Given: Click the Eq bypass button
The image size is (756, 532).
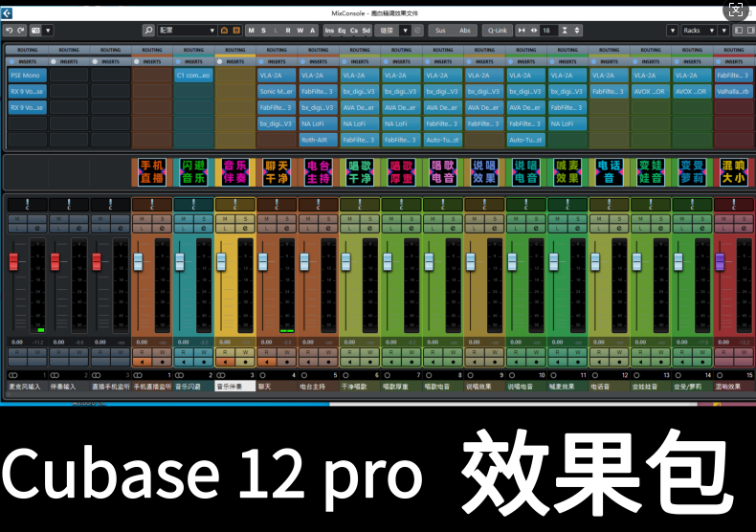Looking at the screenshot, I should click(342, 31).
